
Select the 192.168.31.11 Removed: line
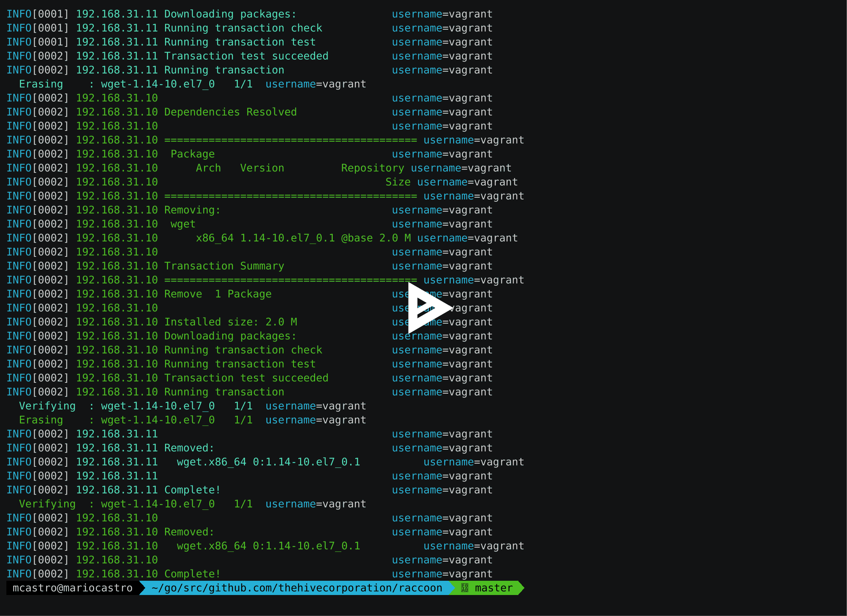[249, 448]
